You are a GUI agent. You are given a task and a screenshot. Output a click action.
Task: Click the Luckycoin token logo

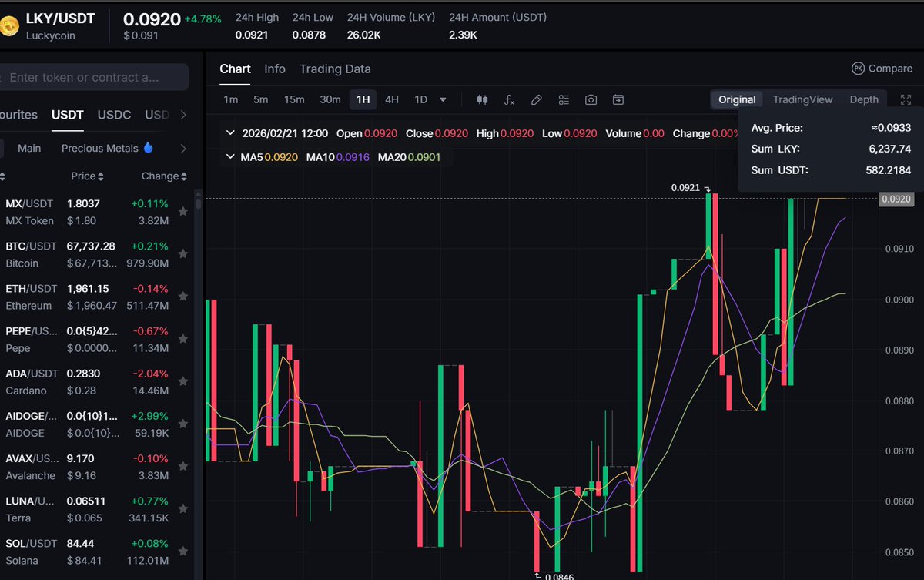coord(11,25)
